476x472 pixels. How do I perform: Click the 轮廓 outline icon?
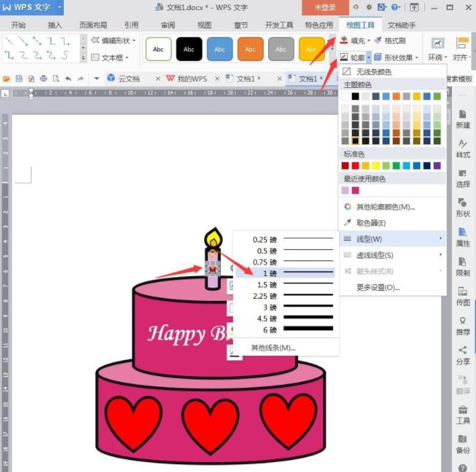(x=344, y=57)
